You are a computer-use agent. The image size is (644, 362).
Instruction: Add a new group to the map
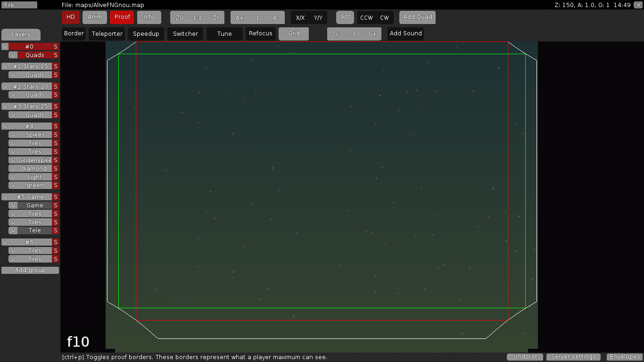point(30,270)
